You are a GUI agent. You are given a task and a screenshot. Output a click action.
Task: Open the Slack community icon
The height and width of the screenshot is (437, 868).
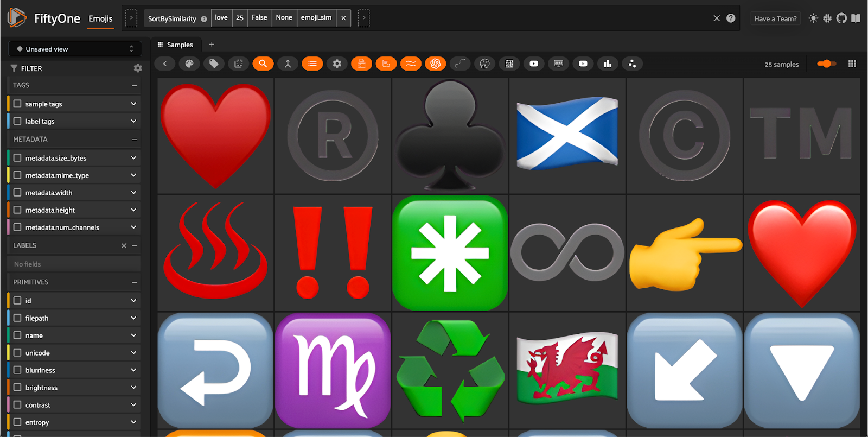point(827,18)
